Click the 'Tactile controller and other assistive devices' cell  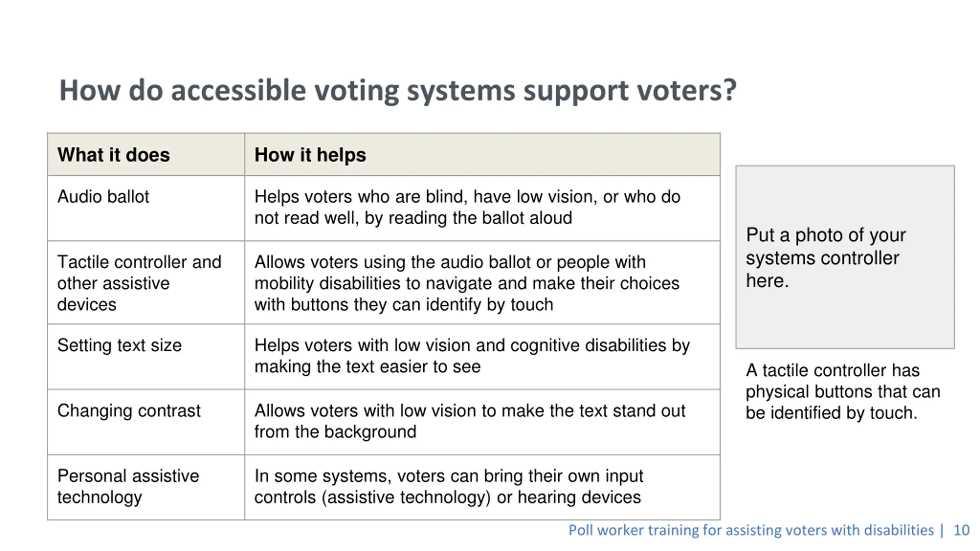click(x=146, y=283)
